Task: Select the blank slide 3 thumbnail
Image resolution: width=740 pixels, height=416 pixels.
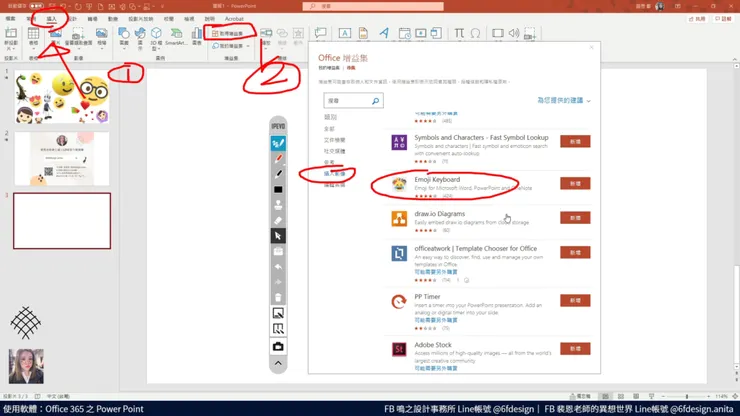Action: [x=62, y=221]
